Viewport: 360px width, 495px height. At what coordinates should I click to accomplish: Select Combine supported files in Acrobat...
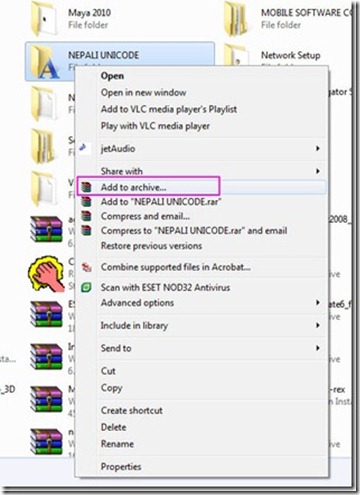click(176, 267)
